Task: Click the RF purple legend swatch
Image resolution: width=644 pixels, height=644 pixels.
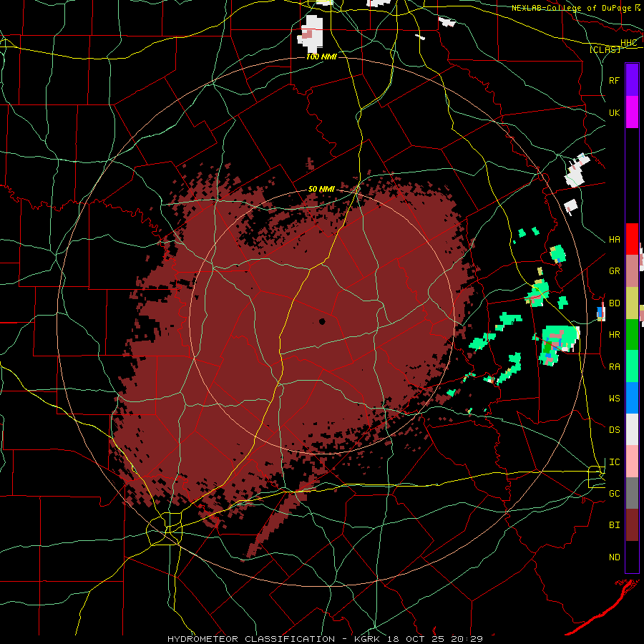Action: (632, 80)
